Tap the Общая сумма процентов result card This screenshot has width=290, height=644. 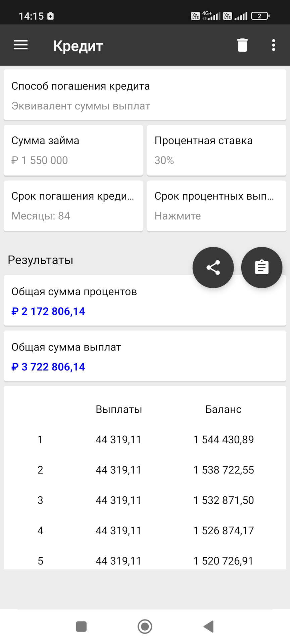(x=101, y=302)
